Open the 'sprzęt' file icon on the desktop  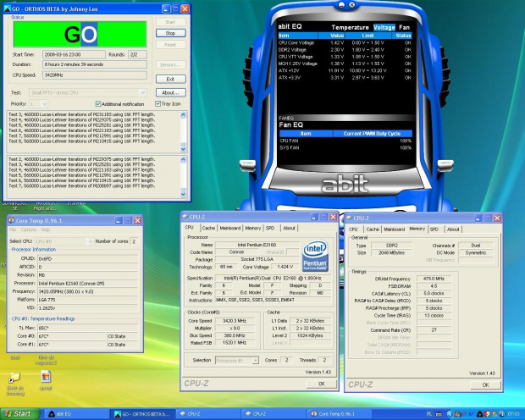[x=46, y=377]
